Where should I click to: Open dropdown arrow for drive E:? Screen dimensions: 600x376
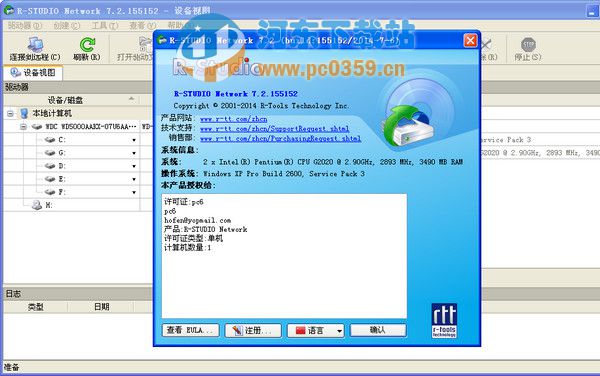point(134,179)
